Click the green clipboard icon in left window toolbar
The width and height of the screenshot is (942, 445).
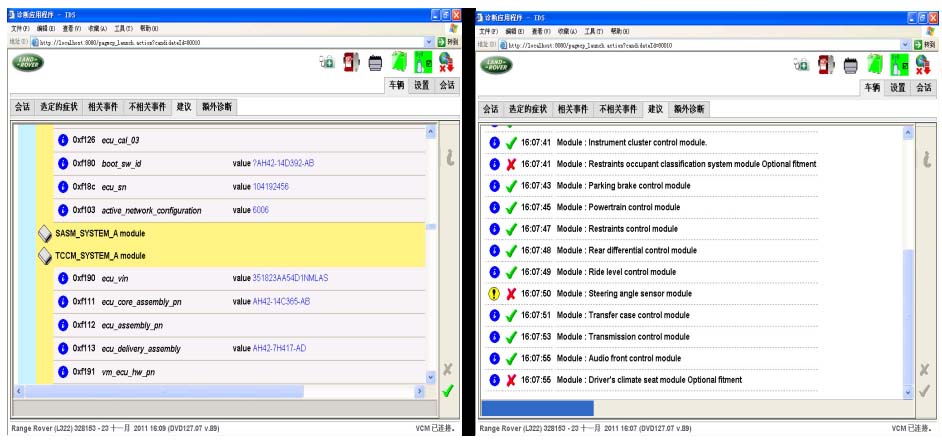399,62
